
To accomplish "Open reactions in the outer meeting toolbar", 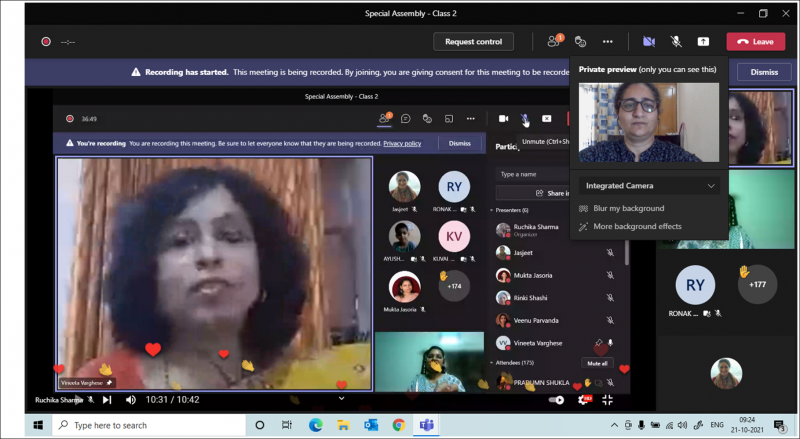I will (x=580, y=42).
